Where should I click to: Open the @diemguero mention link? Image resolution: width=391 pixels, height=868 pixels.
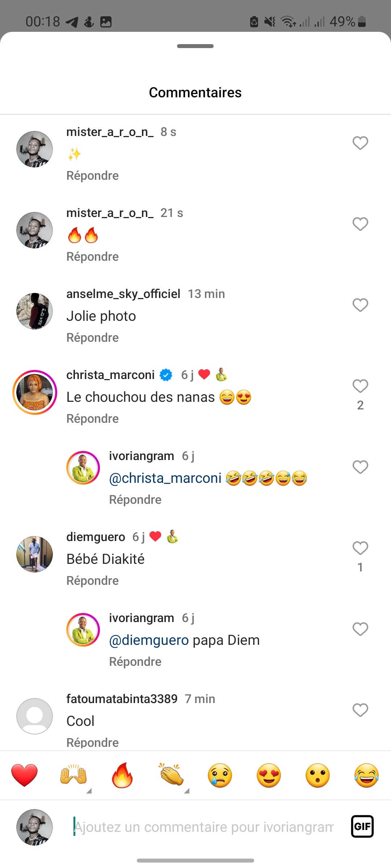(149, 640)
